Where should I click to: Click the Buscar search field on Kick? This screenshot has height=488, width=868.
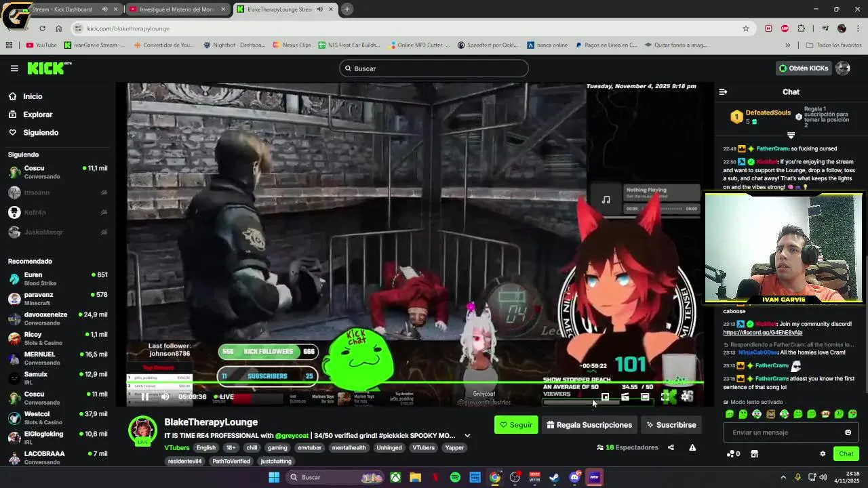pyautogui.click(x=434, y=68)
